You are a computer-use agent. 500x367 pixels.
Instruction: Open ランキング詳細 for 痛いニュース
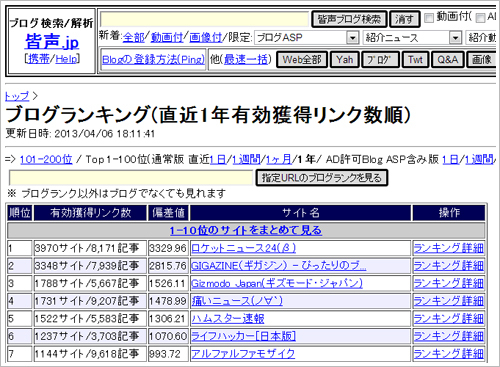pos(448,301)
